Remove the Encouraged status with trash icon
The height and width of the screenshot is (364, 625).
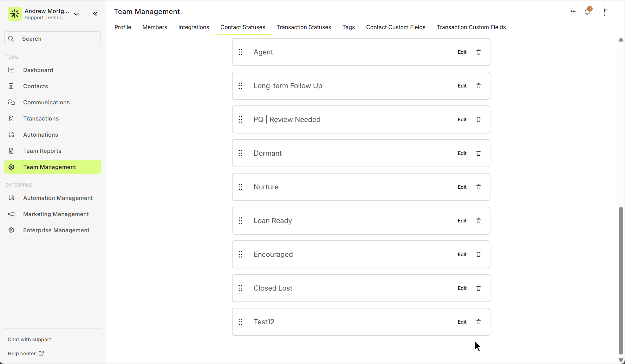(x=478, y=254)
